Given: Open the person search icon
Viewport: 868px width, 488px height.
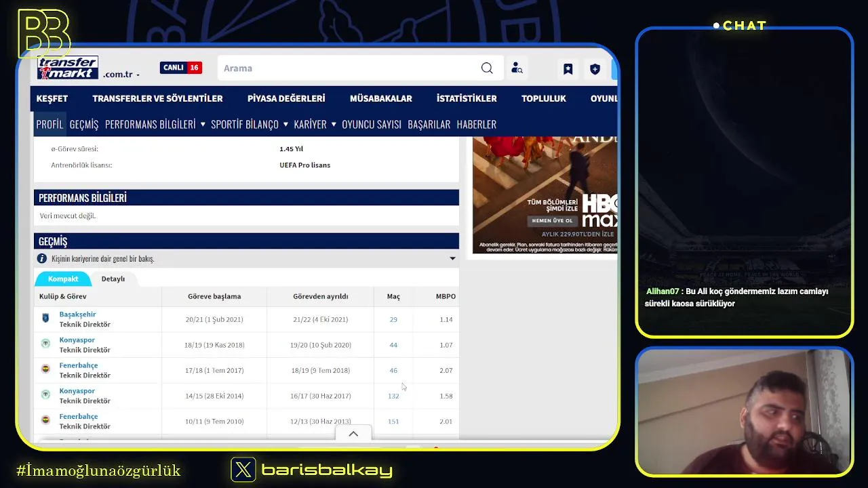Looking at the screenshot, I should click(x=517, y=68).
